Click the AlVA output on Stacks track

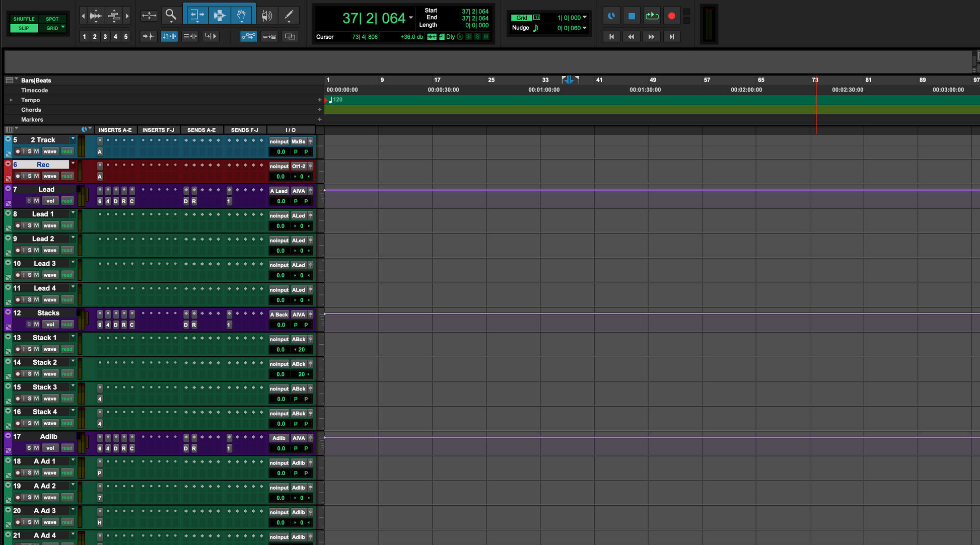pyautogui.click(x=299, y=315)
